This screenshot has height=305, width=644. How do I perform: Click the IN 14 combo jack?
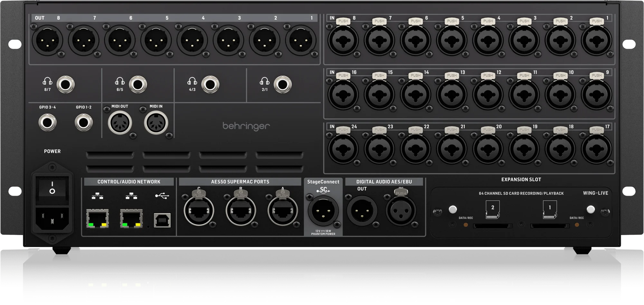[x=415, y=95]
